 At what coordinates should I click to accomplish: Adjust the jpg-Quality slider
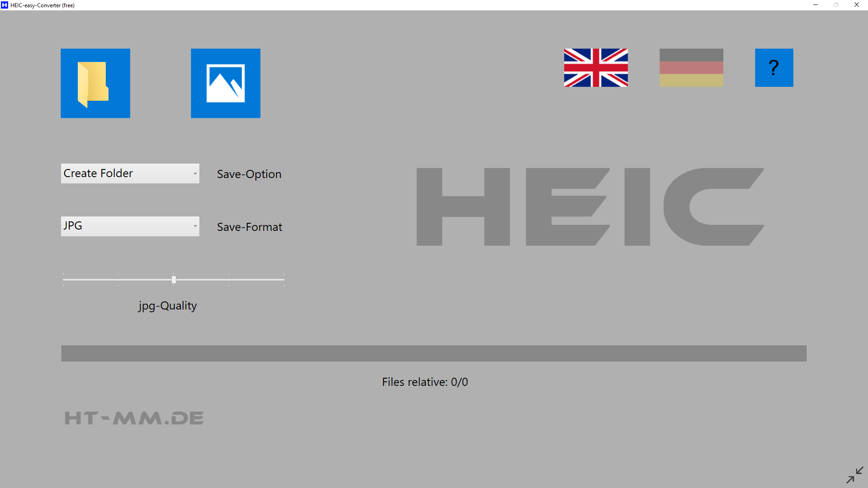click(x=174, y=279)
